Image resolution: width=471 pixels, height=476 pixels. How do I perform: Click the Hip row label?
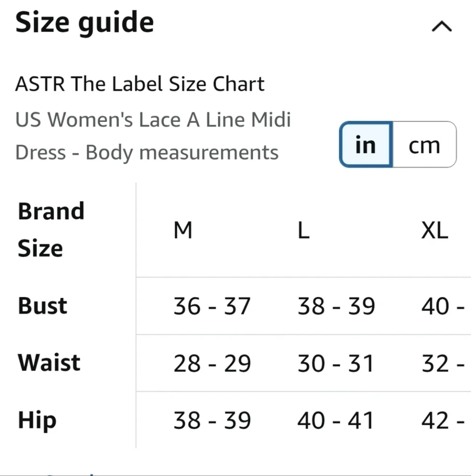(x=37, y=420)
